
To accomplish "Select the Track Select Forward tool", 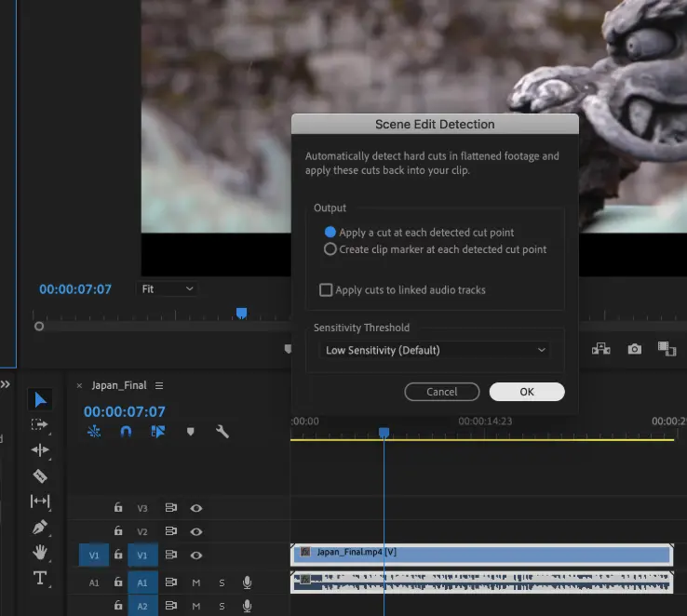I will (x=40, y=424).
